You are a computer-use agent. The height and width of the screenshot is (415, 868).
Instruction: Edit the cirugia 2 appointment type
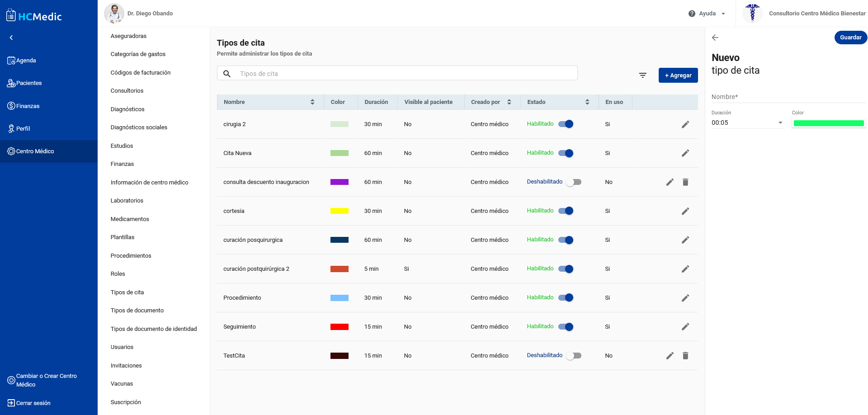(x=685, y=124)
